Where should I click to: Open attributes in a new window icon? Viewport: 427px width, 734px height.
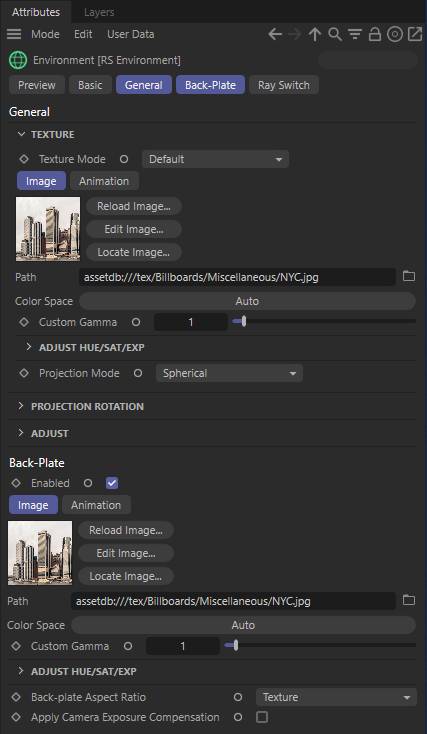point(415,34)
